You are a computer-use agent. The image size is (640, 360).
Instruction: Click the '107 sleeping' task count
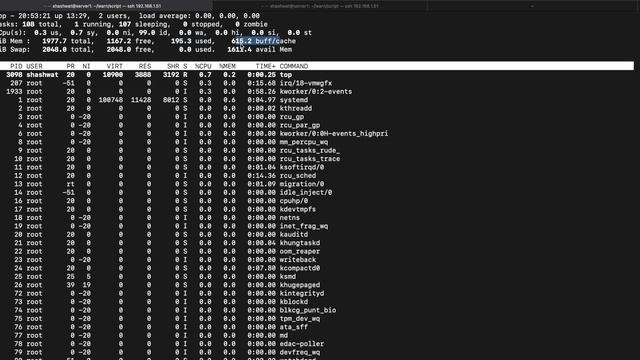[x=143, y=24]
